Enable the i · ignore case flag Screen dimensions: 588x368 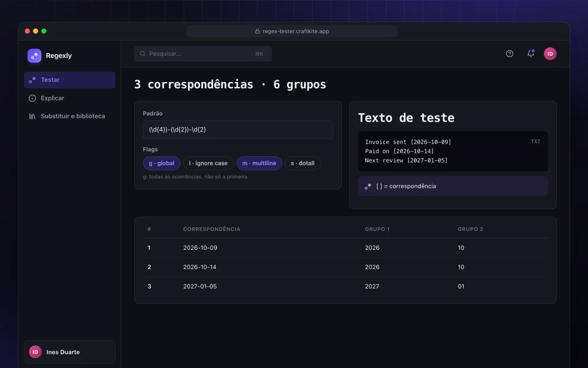point(208,163)
